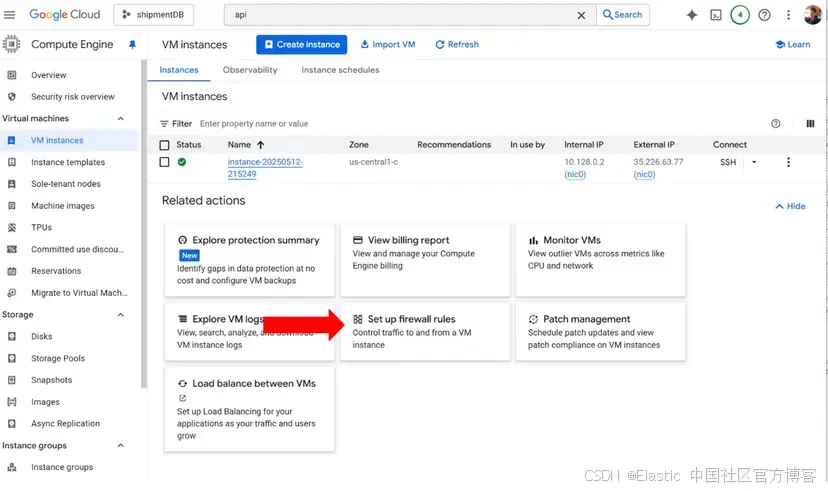The width and height of the screenshot is (828, 491).
Task: Click the Storage Pools icon
Action: [12, 358]
